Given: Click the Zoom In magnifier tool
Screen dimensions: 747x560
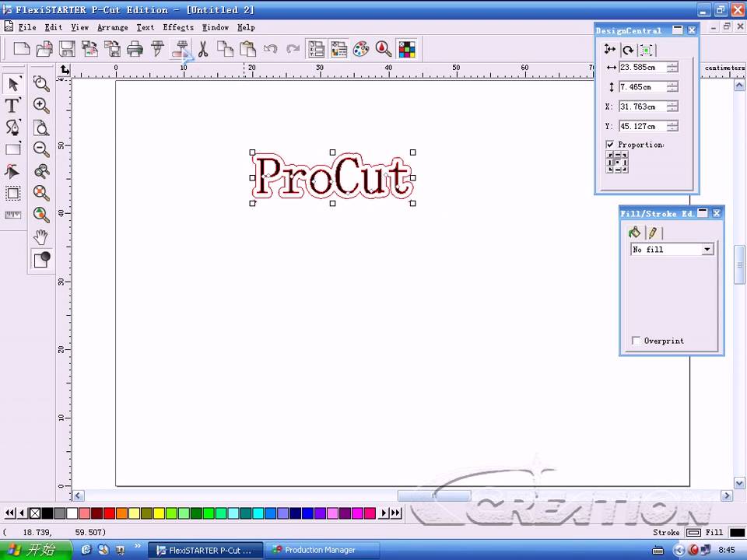Looking at the screenshot, I should (x=41, y=105).
